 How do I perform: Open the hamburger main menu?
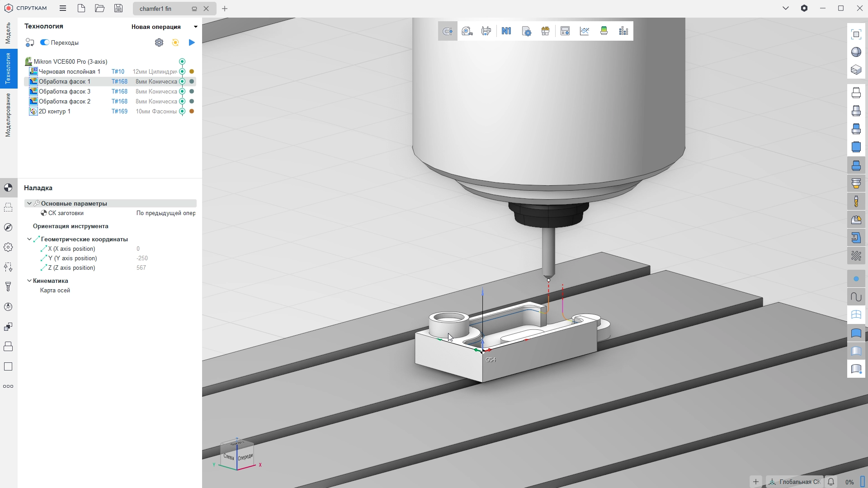tap(63, 8)
